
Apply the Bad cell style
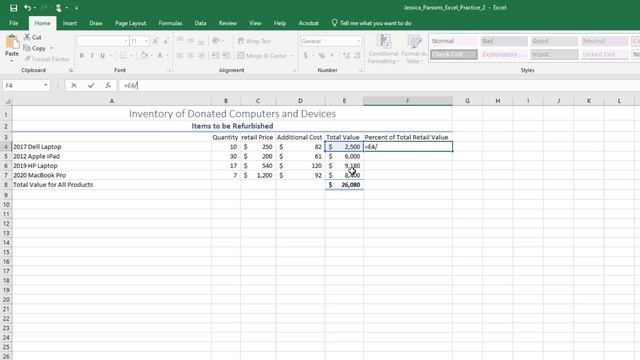point(504,41)
